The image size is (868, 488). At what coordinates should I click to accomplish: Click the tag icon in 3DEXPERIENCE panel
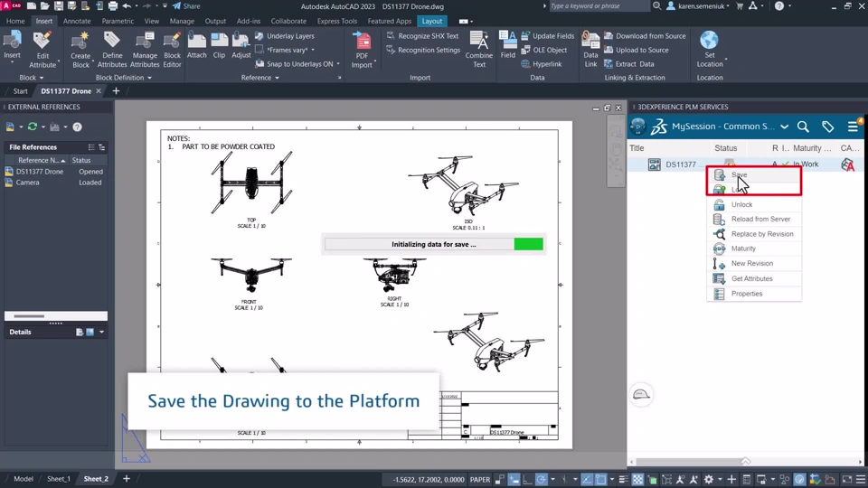point(827,127)
